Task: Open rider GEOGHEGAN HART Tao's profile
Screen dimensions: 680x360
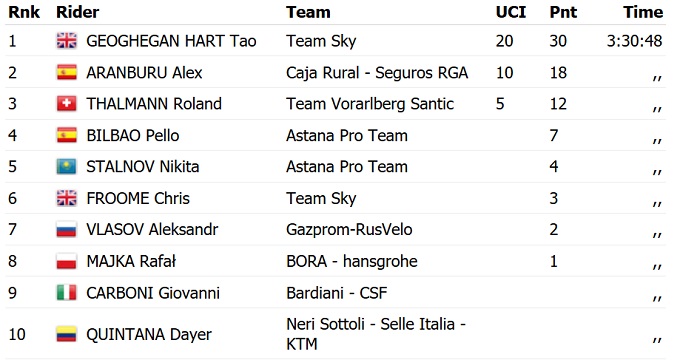Action: tap(171, 41)
